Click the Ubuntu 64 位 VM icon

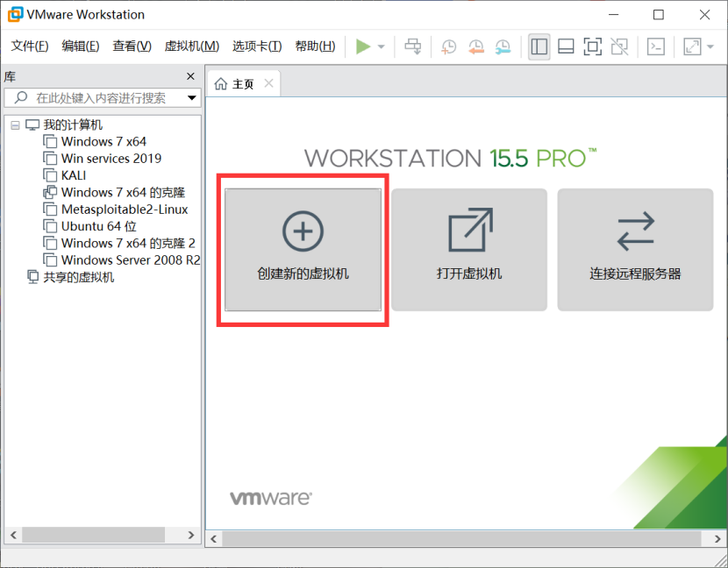(x=50, y=226)
